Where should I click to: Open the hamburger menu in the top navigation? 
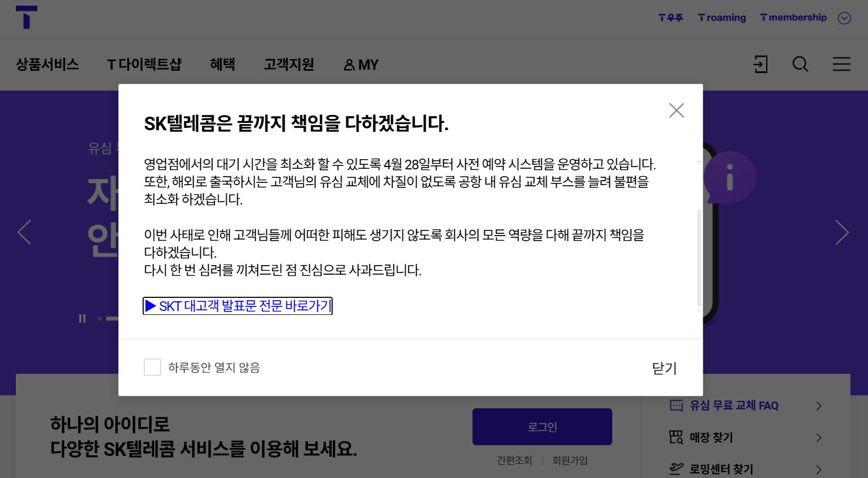(841, 65)
